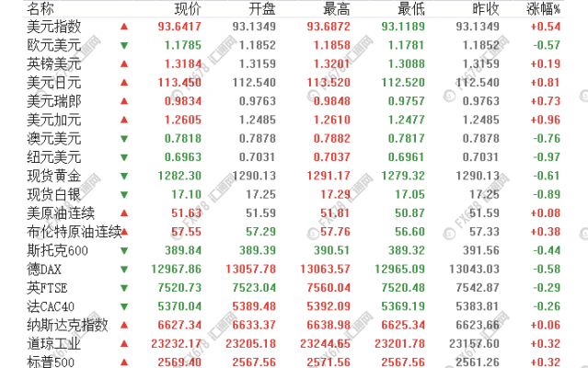Screen dimensions: 588x368
Task: Click the down arrow beside 澳元美元
Action: [x=124, y=138]
